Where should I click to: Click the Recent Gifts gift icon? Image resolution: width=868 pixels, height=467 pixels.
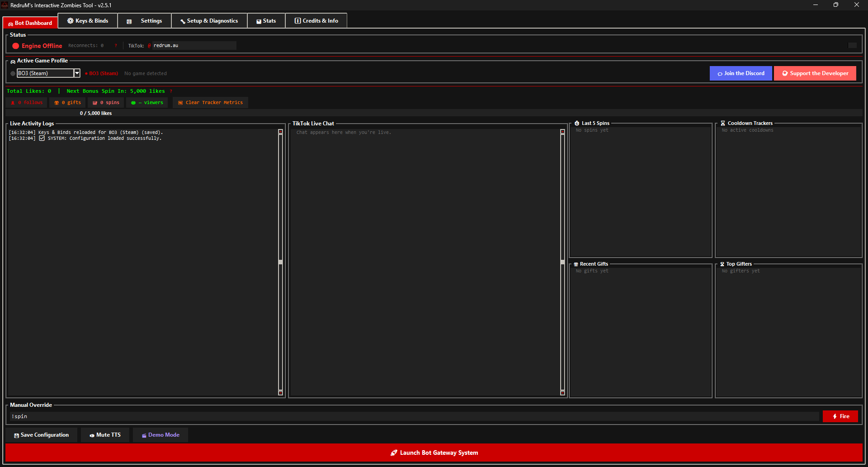click(x=576, y=264)
